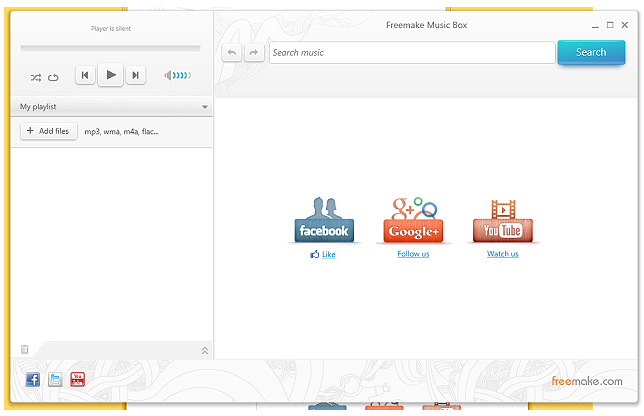
Task: Click the Follow us link
Action: point(413,254)
